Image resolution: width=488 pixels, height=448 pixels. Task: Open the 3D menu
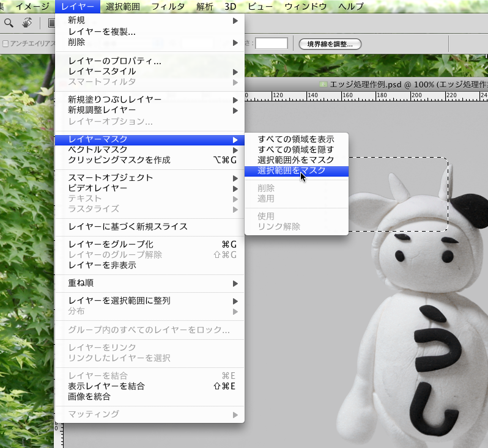click(231, 7)
